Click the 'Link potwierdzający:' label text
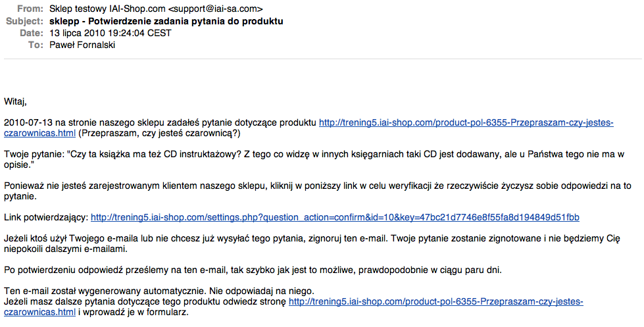 pos(46,217)
